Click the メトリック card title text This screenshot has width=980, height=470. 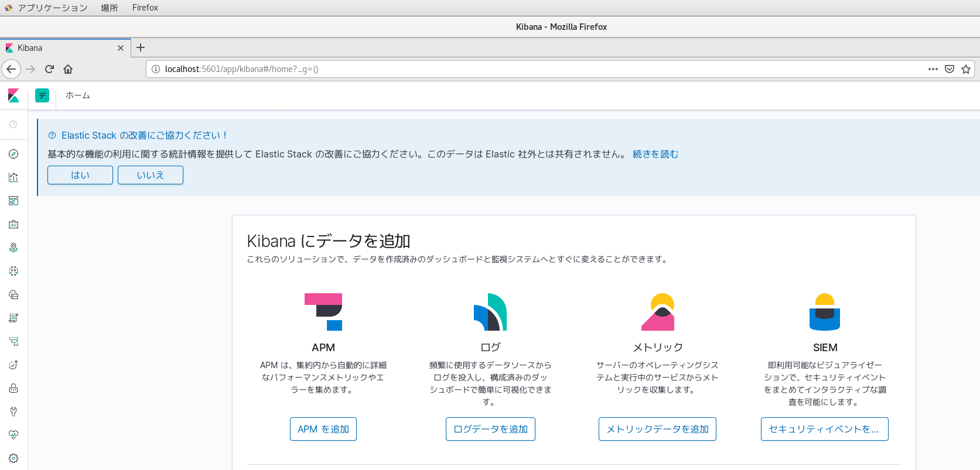click(658, 348)
